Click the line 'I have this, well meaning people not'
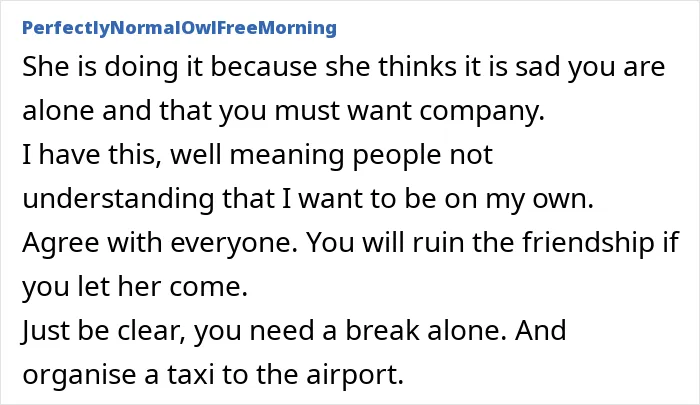The image size is (700, 405). (x=258, y=154)
